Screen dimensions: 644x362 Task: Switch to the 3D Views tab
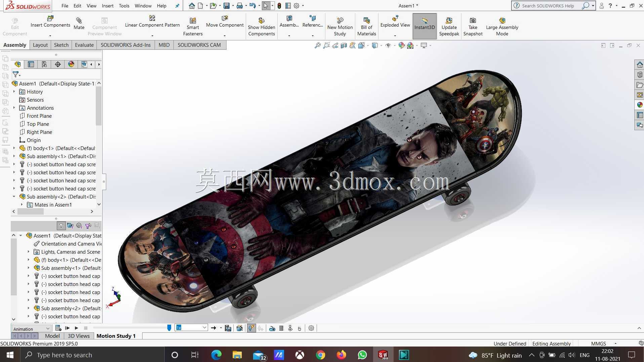coord(79,336)
